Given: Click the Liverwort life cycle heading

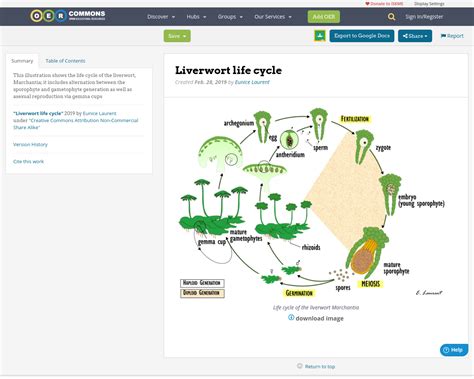Looking at the screenshot, I should (228, 70).
